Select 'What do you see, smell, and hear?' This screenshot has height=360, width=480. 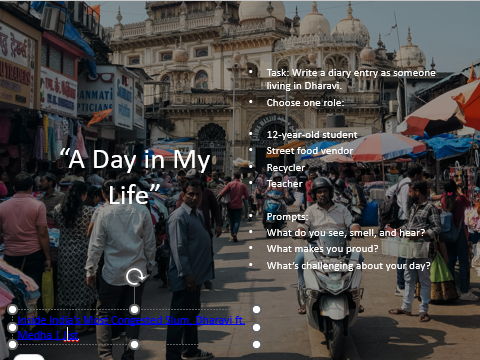[346, 233]
